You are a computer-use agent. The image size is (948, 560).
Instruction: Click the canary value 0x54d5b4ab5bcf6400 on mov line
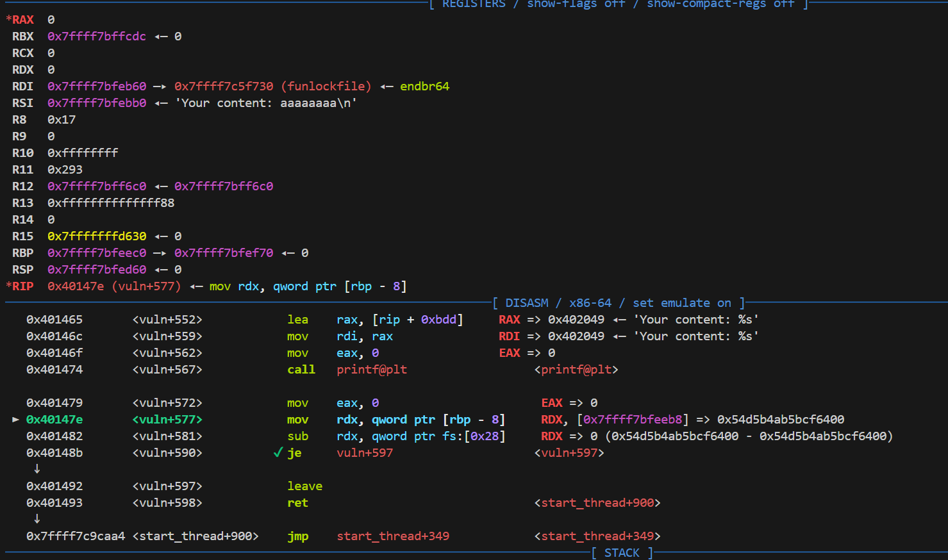780,420
